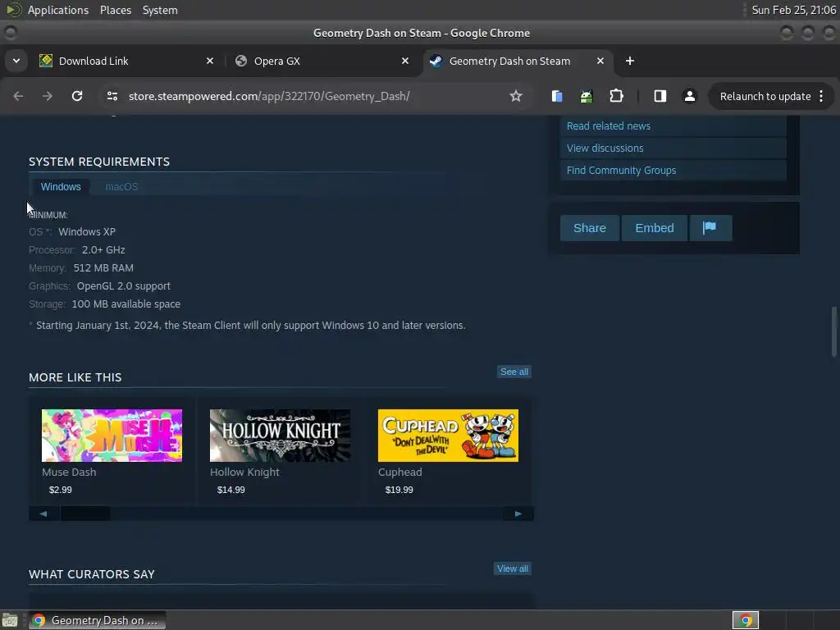Toggle the Chrome side panel

[660, 96]
